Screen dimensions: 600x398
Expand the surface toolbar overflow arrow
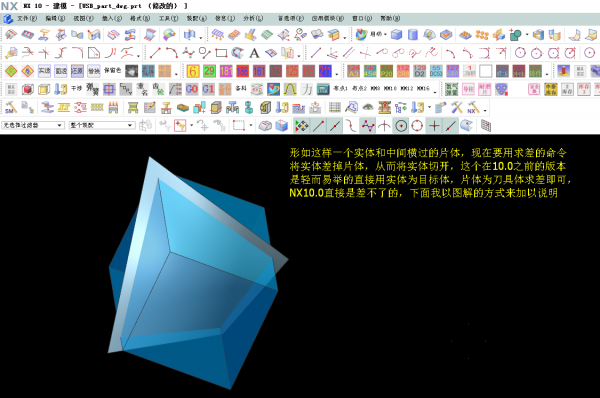201,37
